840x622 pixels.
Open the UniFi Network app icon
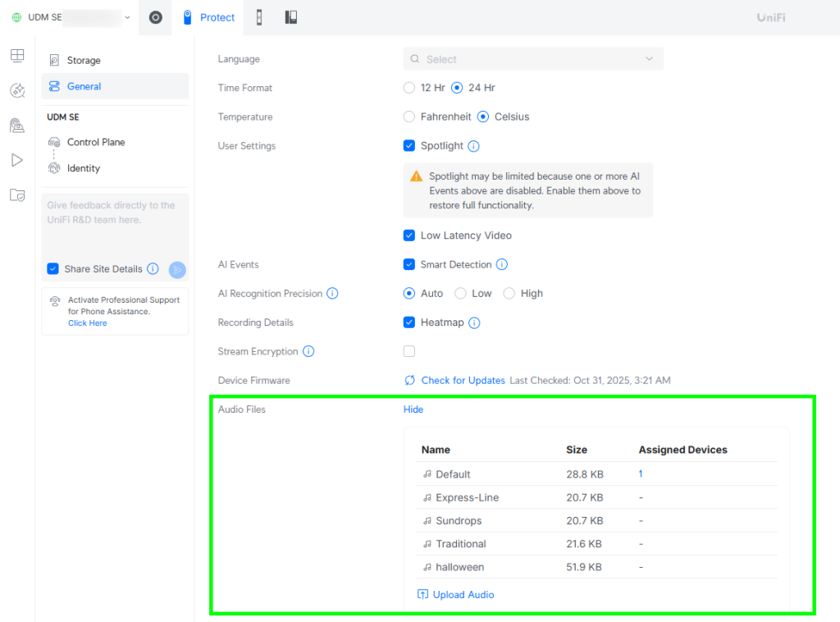(155, 17)
